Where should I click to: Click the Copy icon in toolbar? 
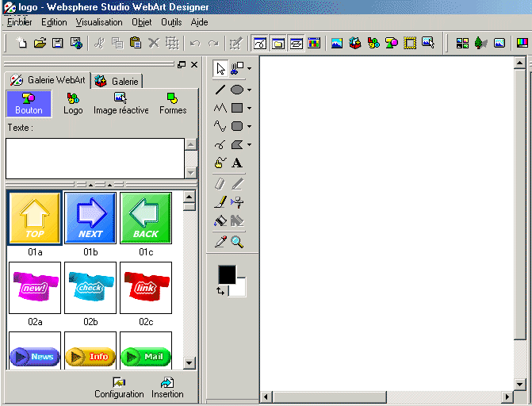pyautogui.click(x=117, y=43)
